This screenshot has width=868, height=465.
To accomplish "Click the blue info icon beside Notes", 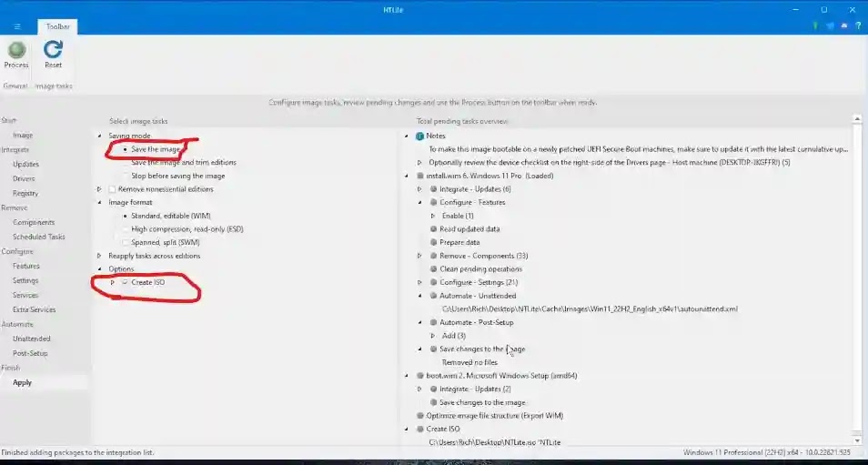I will (x=419, y=136).
